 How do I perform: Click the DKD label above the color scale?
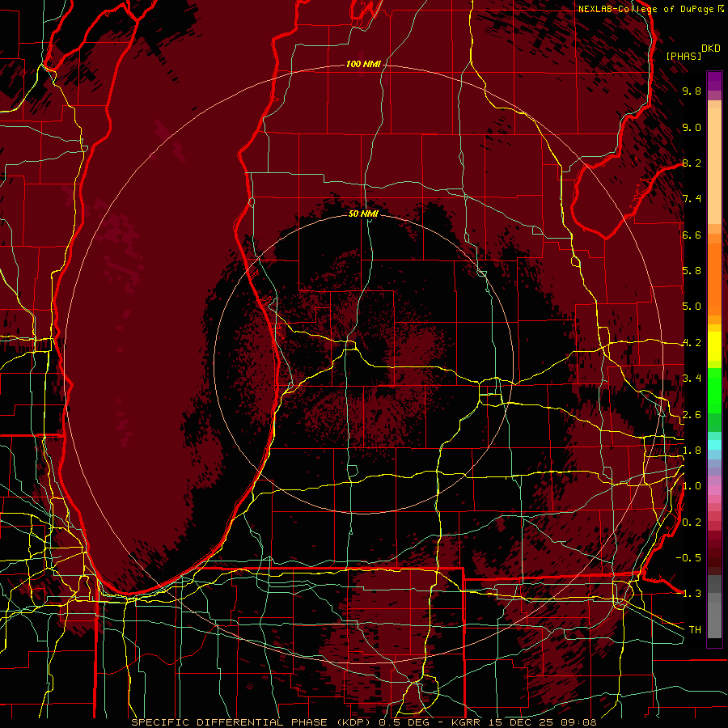711,49
